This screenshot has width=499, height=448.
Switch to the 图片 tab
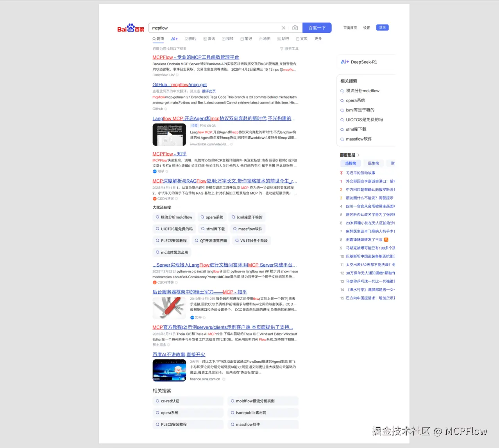(191, 39)
